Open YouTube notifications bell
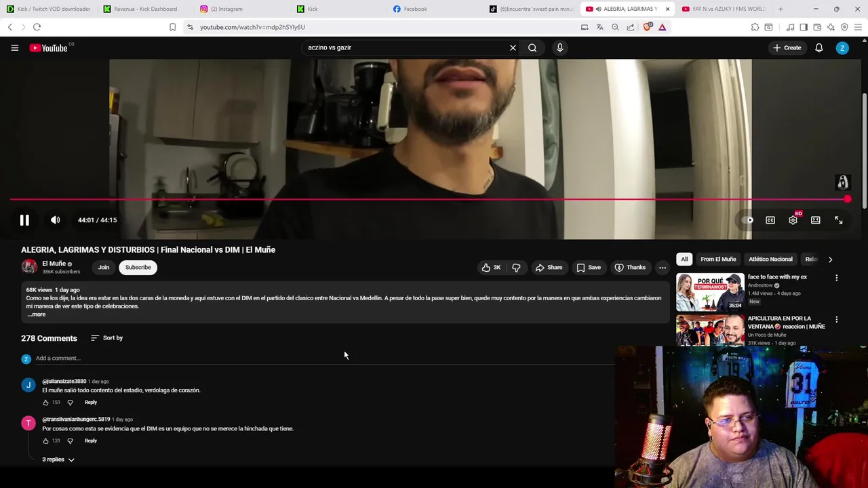This screenshot has width=868, height=488. (819, 47)
